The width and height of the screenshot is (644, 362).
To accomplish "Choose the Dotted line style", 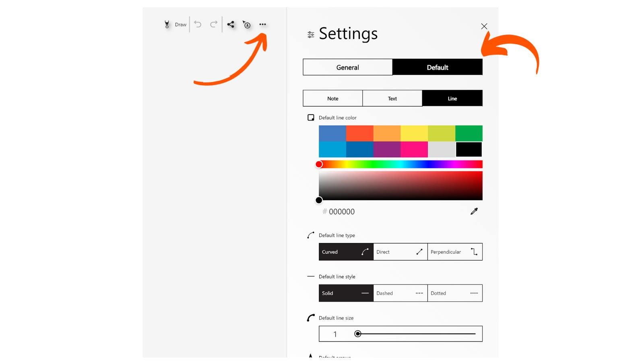I will tap(455, 293).
